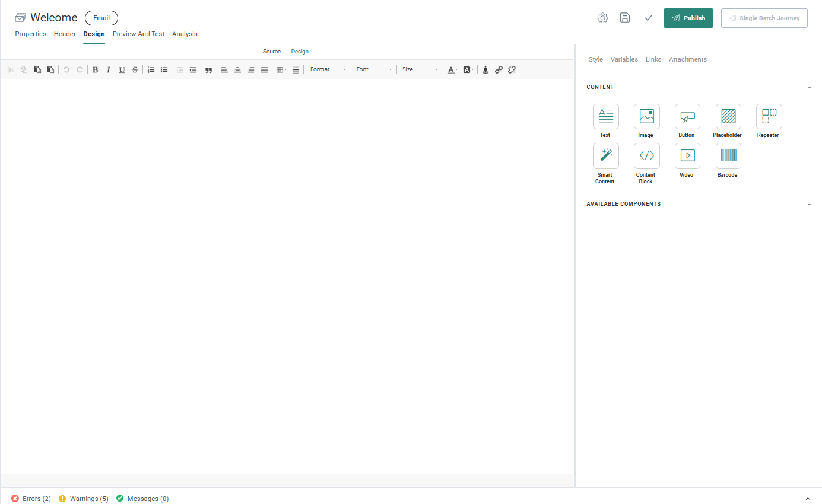Toggle italic text formatting

[108, 69]
